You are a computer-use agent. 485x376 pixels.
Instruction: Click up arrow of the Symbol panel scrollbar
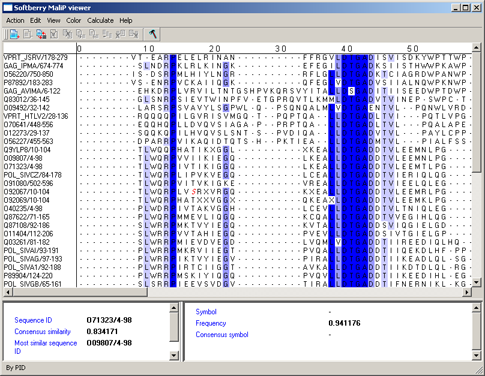476,307
